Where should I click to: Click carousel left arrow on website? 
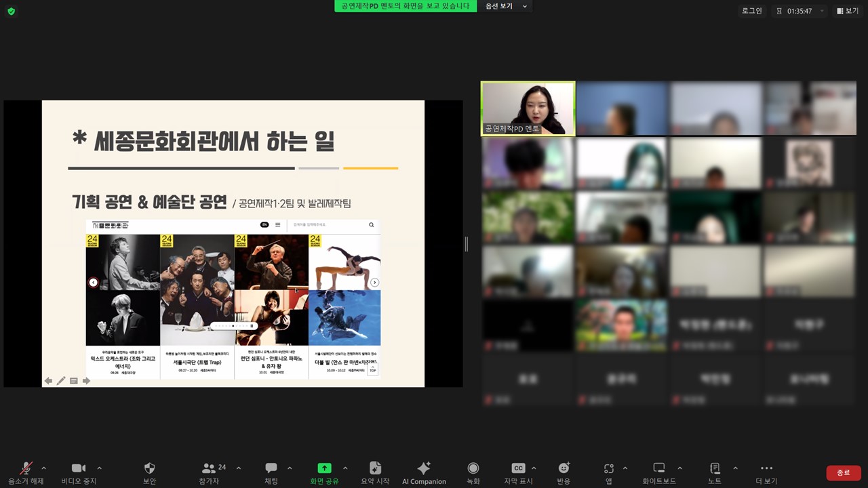click(x=94, y=283)
